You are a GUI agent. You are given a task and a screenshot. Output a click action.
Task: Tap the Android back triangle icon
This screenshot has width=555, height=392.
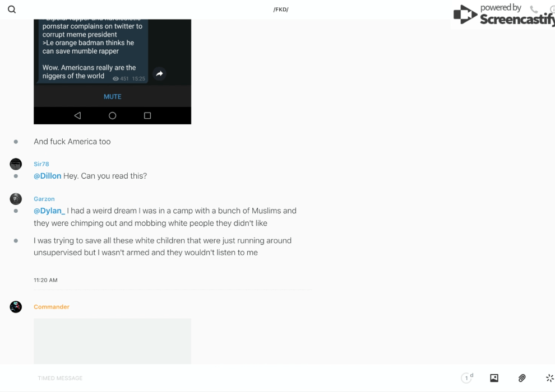(x=77, y=115)
